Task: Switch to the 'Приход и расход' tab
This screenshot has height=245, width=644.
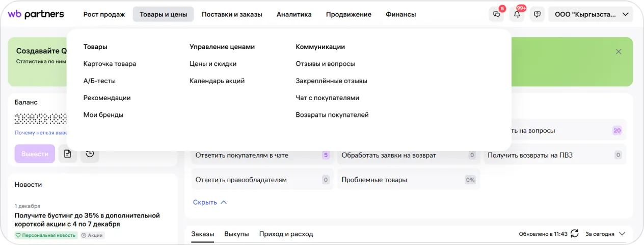Action: click(286, 234)
